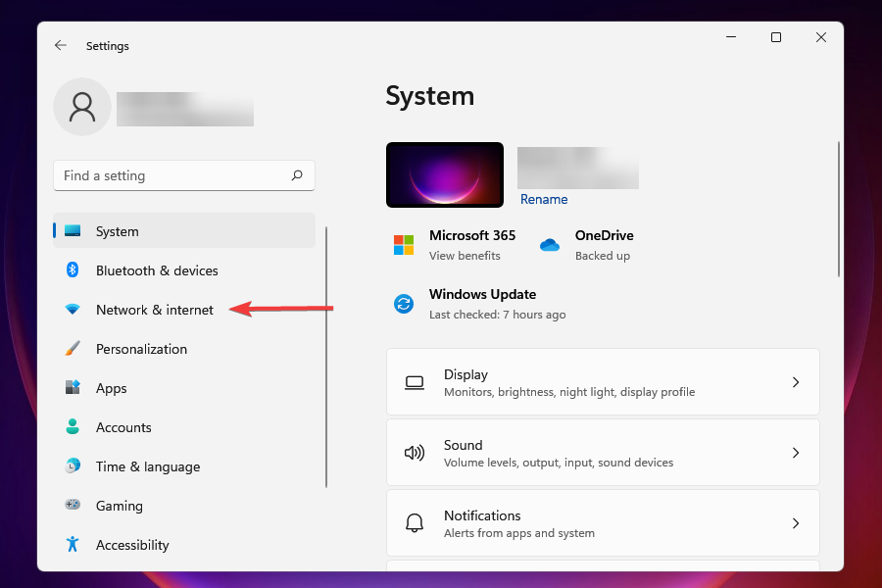Click the Rename link
This screenshot has height=588, width=882.
pyautogui.click(x=544, y=199)
